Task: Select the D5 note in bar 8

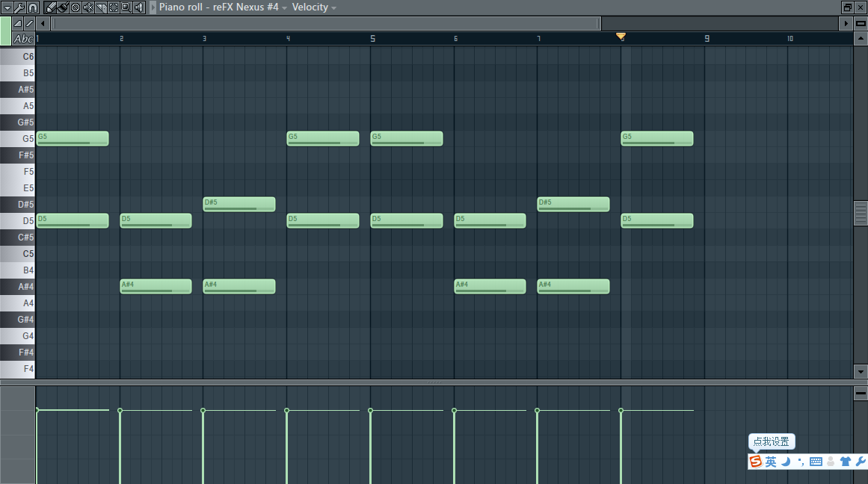Action: pyautogui.click(x=657, y=220)
